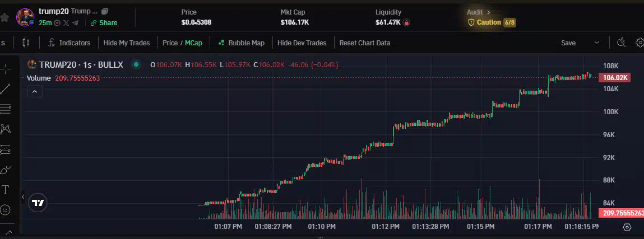Open the trump20 token avatar image

tap(25, 17)
